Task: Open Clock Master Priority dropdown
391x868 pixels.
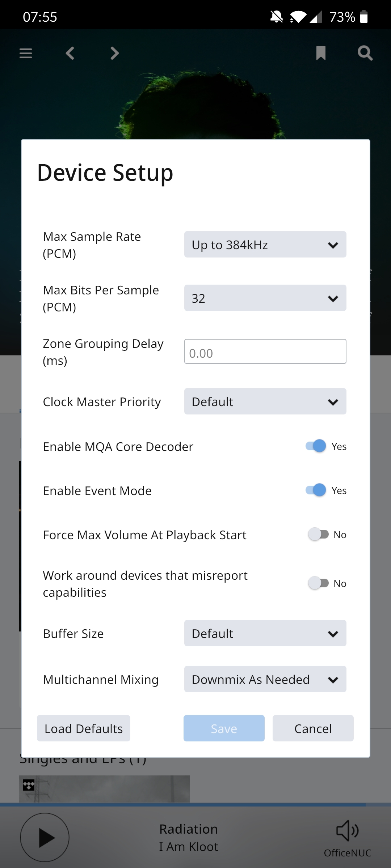Action: 265,401
